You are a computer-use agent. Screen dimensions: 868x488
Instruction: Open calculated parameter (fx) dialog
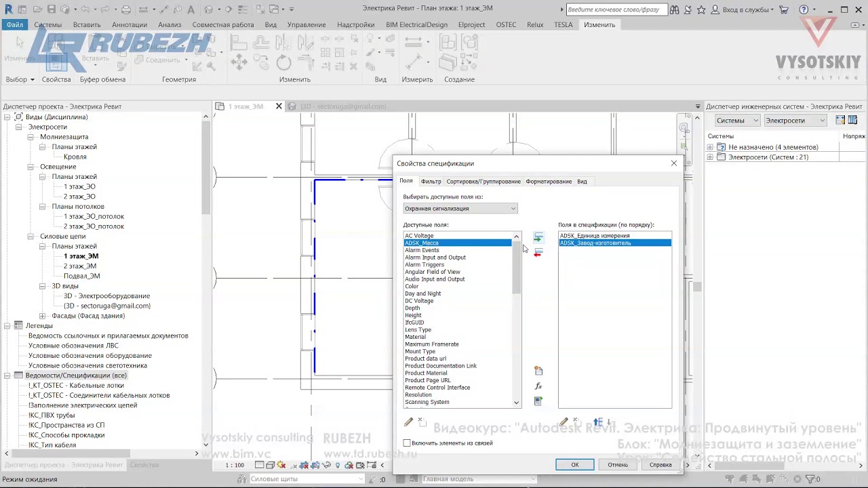pos(538,386)
